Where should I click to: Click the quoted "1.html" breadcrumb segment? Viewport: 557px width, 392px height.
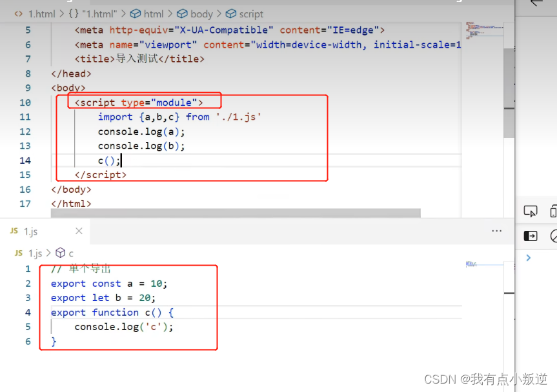[99, 14]
